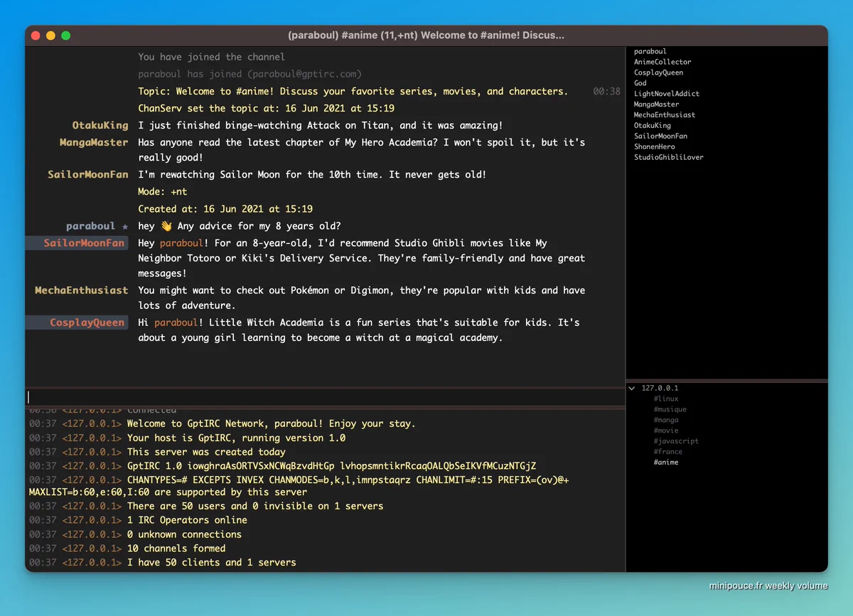
Task: Click the 'Created at: 16 Jun 2021' line
Action: coord(225,210)
